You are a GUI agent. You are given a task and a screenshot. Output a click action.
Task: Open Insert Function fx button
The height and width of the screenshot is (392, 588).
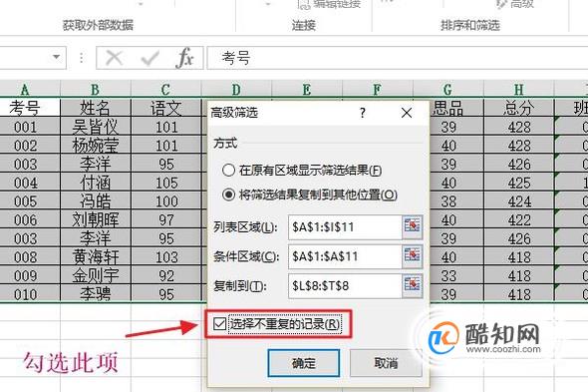tap(185, 58)
